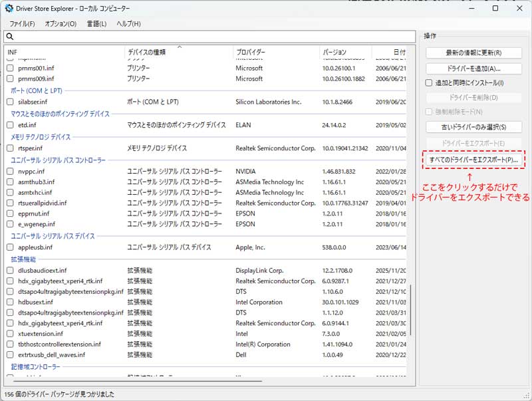Click the Dell provider cell
Image resolution: width=532 pixels, height=401 pixels.
(241, 354)
